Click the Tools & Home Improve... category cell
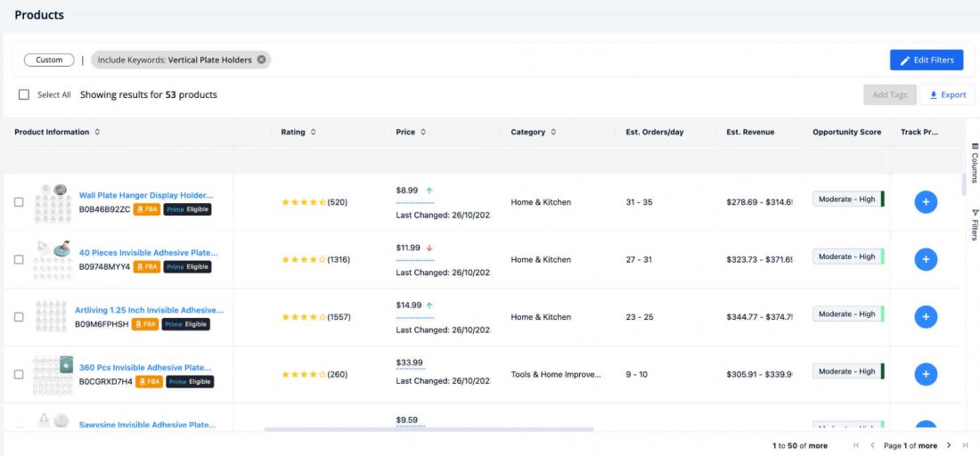The image size is (980, 456). coord(556,375)
